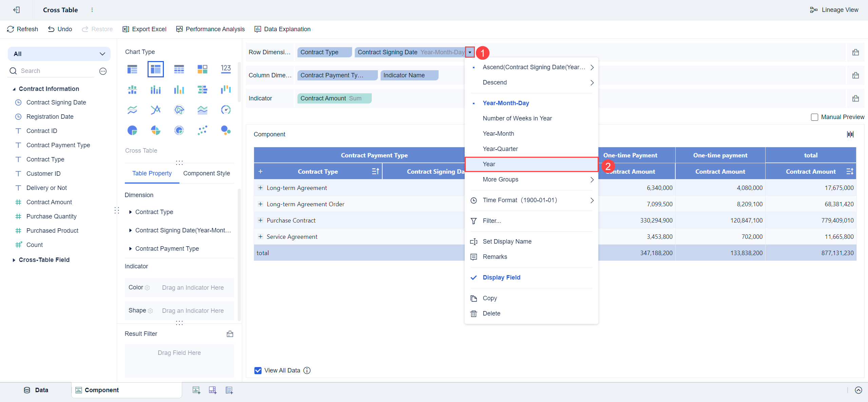Expand the Long-term Agreement row
Image resolution: width=868 pixels, height=402 pixels.
260,188
